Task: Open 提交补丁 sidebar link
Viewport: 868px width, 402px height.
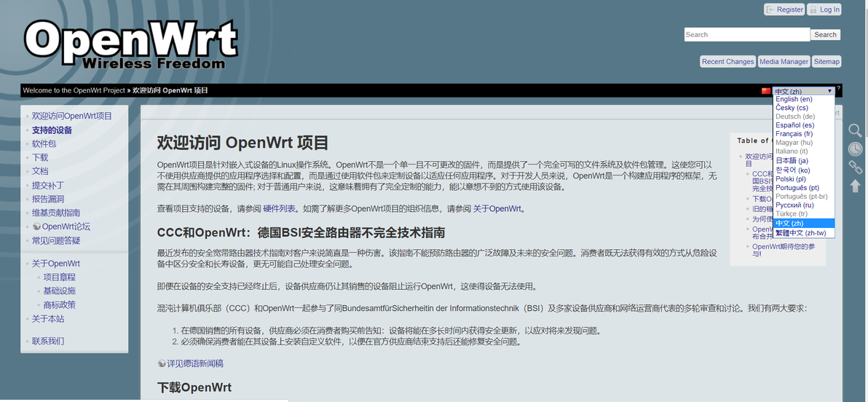Action: [x=48, y=185]
